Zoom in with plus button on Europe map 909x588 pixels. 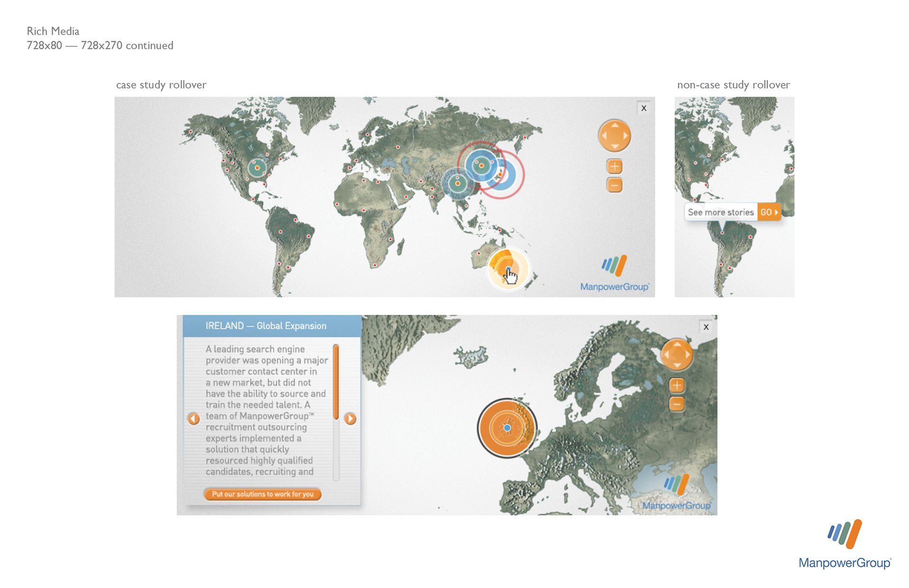pos(677,385)
